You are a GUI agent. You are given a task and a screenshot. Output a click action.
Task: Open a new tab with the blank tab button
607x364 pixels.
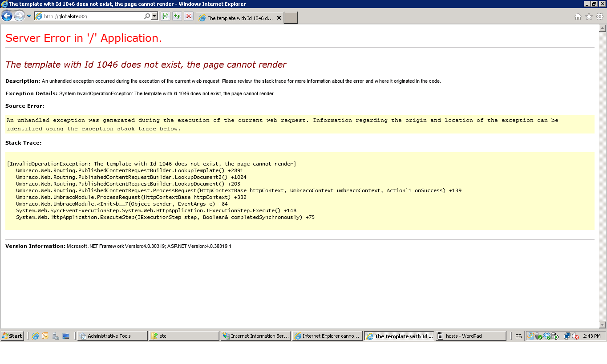point(291,18)
